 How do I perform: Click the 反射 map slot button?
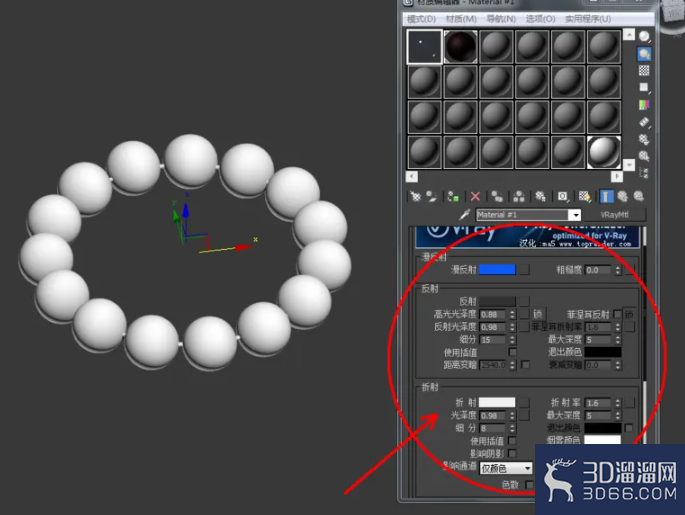pos(525,301)
